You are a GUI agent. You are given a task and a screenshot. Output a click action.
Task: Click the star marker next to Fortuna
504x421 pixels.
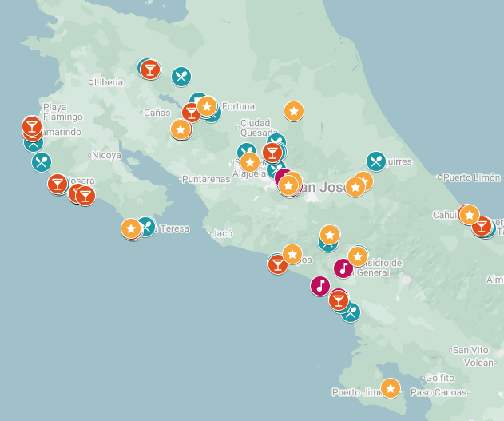[x=207, y=106]
